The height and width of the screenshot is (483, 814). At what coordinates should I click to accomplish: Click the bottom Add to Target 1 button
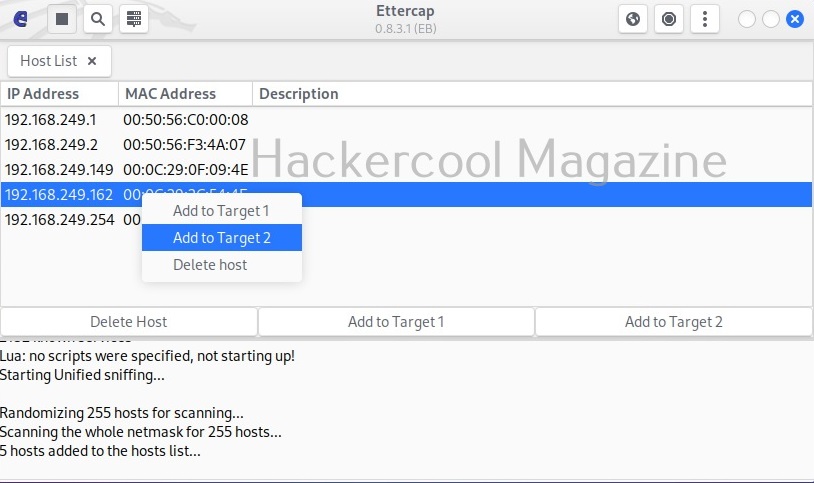tap(396, 321)
